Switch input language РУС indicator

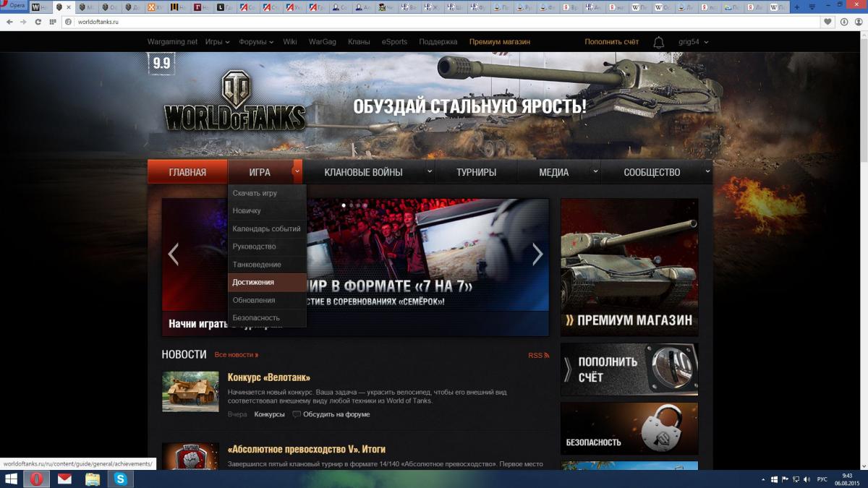pos(822,479)
